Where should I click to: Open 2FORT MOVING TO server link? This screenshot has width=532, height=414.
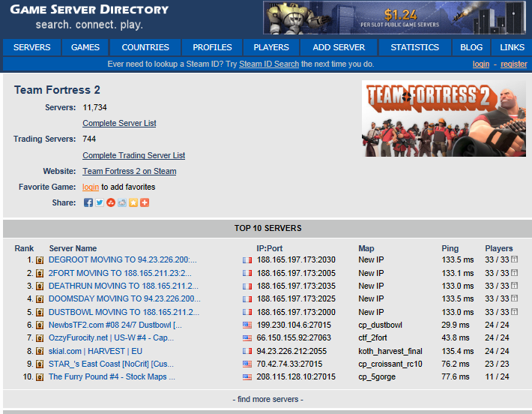click(x=120, y=274)
